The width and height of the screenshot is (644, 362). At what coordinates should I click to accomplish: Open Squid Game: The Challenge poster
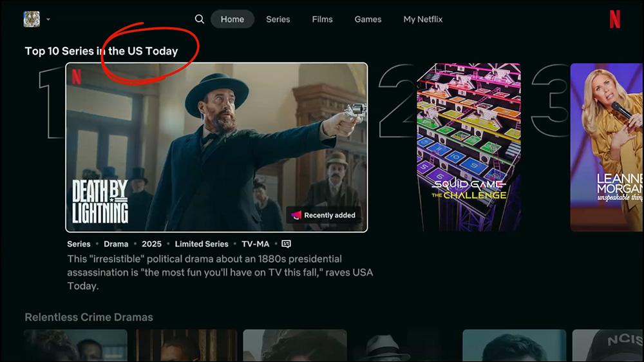(469, 147)
